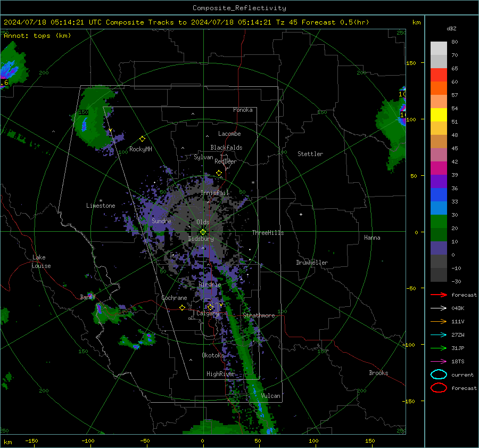Click the Sylvan label on map
Image resolution: width=479 pixels, height=448 pixels.
pyautogui.click(x=203, y=157)
